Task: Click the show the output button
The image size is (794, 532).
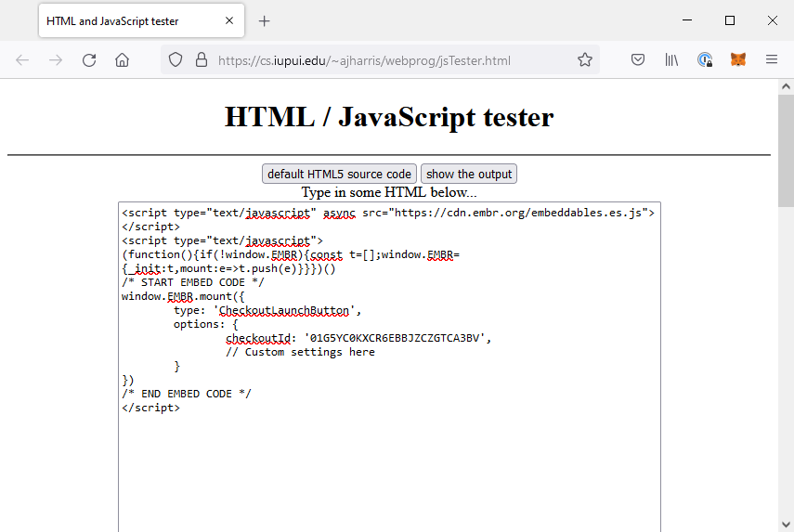Action: (x=469, y=174)
